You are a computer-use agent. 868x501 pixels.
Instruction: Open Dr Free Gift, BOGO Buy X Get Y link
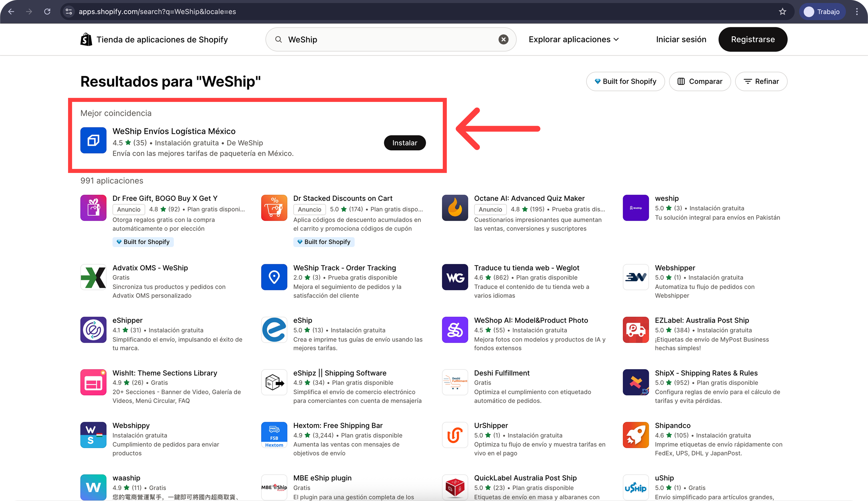[165, 198]
